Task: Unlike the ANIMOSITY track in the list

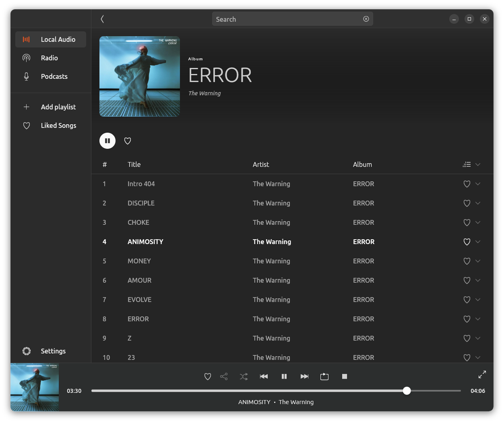Action: click(467, 242)
